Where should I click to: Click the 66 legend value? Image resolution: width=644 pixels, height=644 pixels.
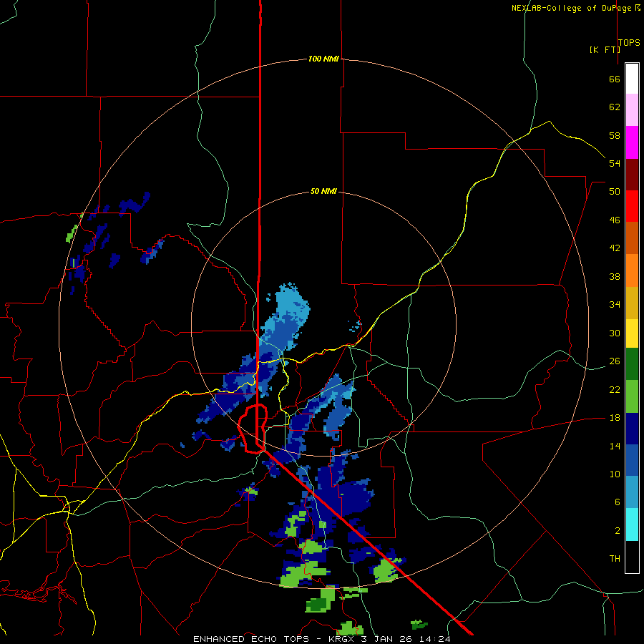pyautogui.click(x=615, y=79)
